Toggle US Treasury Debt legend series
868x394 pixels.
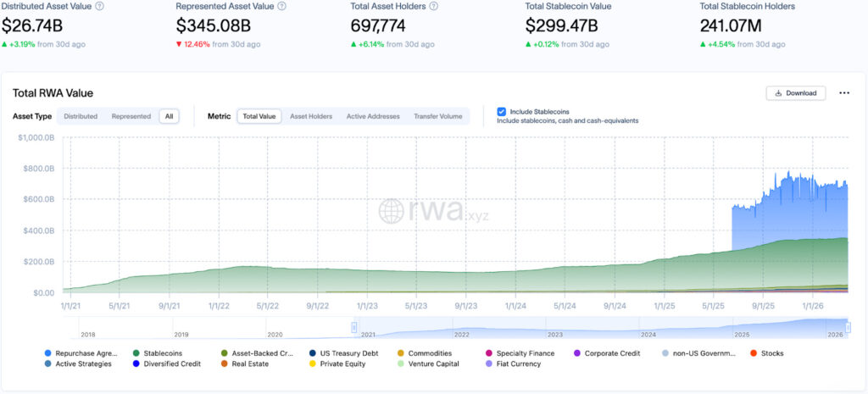pos(343,353)
